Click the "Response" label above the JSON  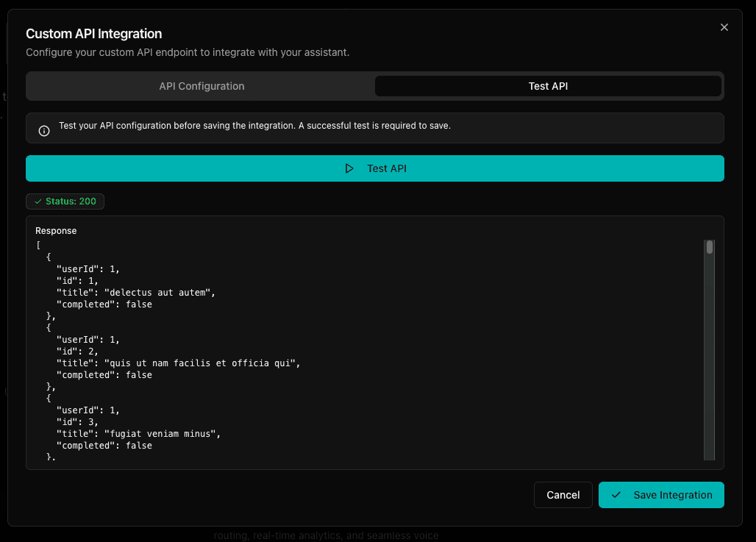[x=56, y=230]
